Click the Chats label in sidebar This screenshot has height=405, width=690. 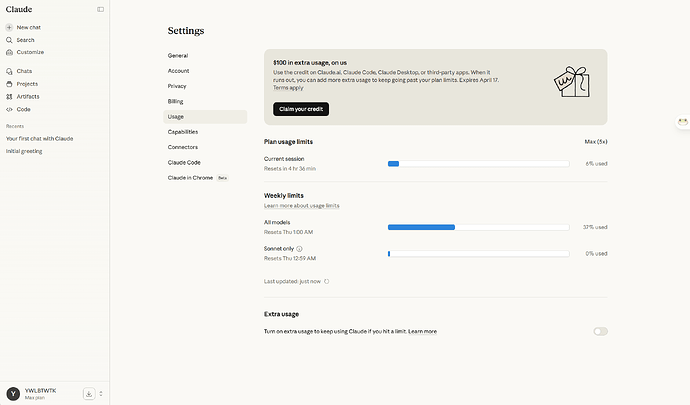tap(24, 71)
